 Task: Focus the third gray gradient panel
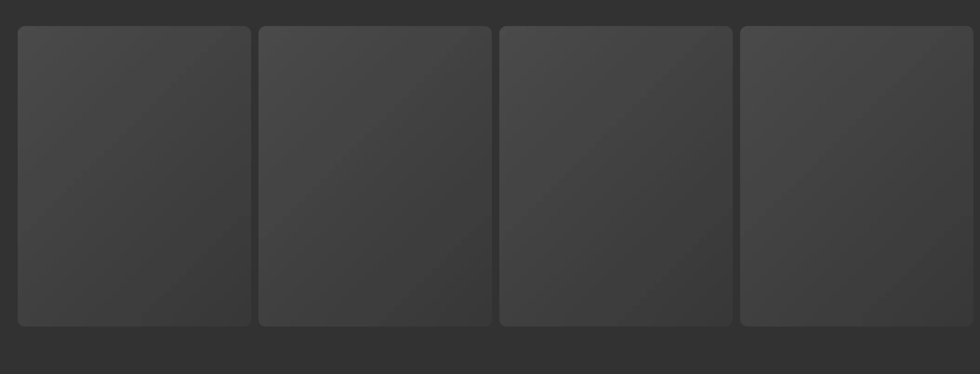pos(616,176)
